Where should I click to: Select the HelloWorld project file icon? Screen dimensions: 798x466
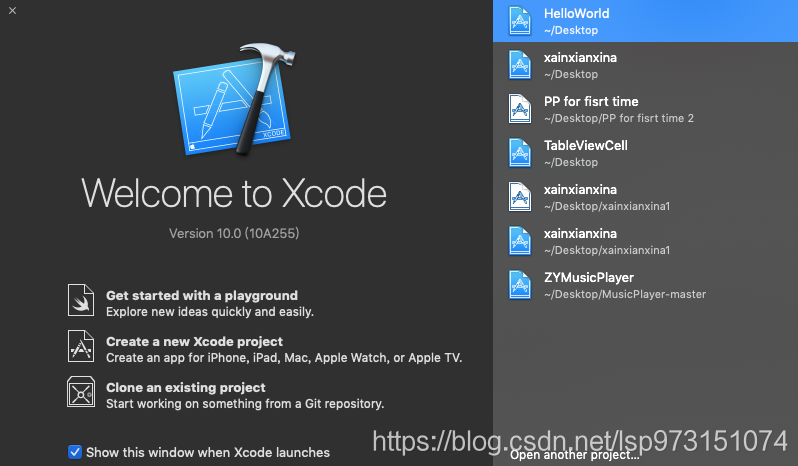pyautogui.click(x=520, y=21)
